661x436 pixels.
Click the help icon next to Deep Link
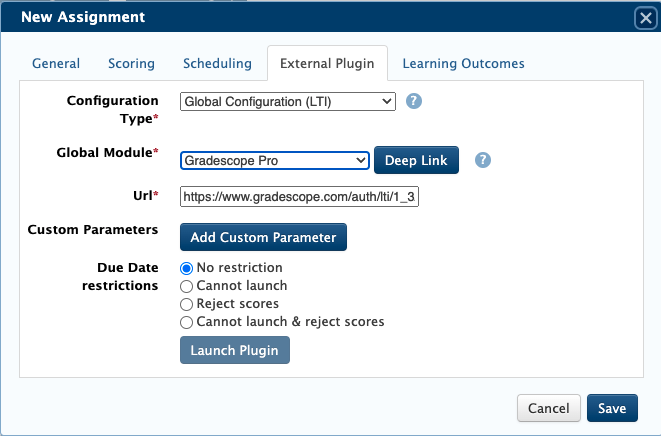pos(483,160)
